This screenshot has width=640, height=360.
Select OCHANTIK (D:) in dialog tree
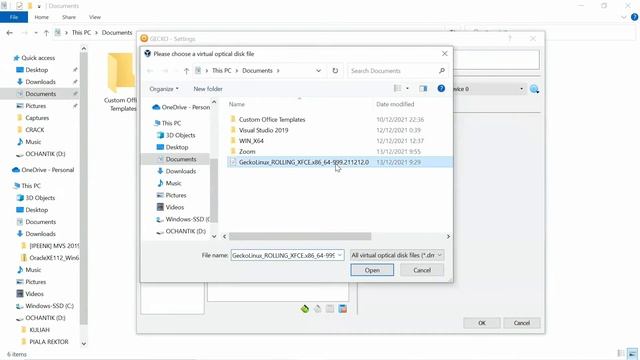tap(181, 231)
